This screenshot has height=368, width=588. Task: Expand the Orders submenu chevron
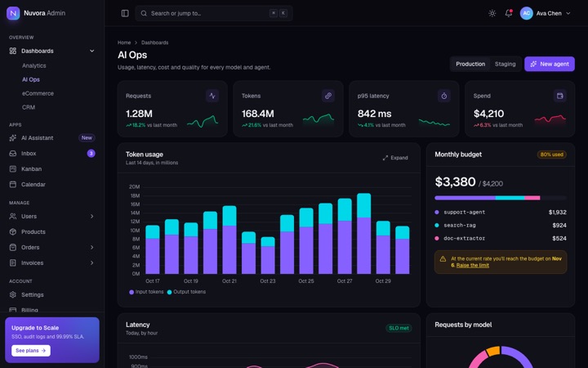coord(91,248)
